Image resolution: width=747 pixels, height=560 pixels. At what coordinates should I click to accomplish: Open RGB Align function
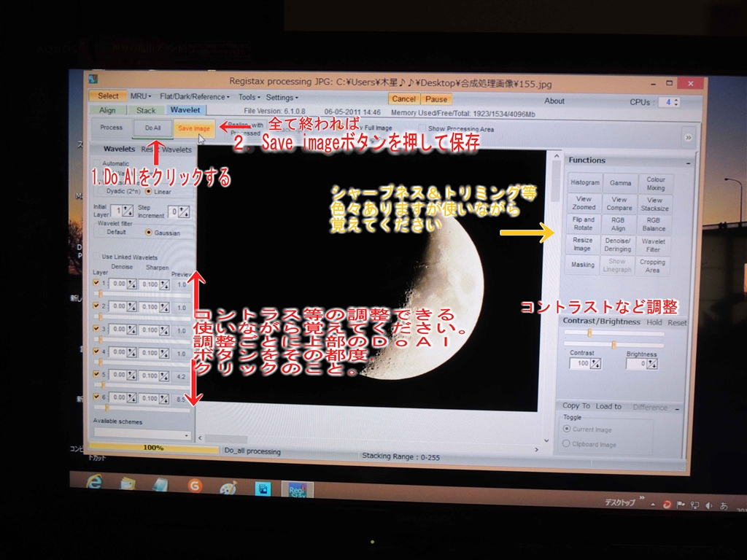click(618, 224)
